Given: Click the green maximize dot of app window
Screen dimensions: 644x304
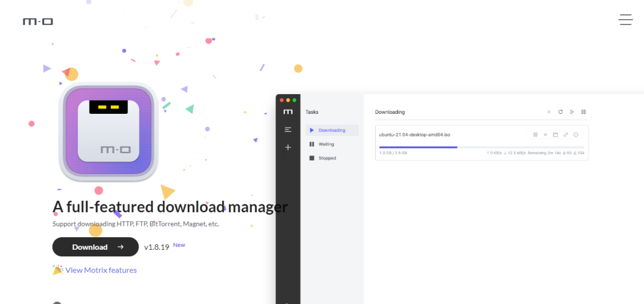Looking at the screenshot, I should point(294,100).
